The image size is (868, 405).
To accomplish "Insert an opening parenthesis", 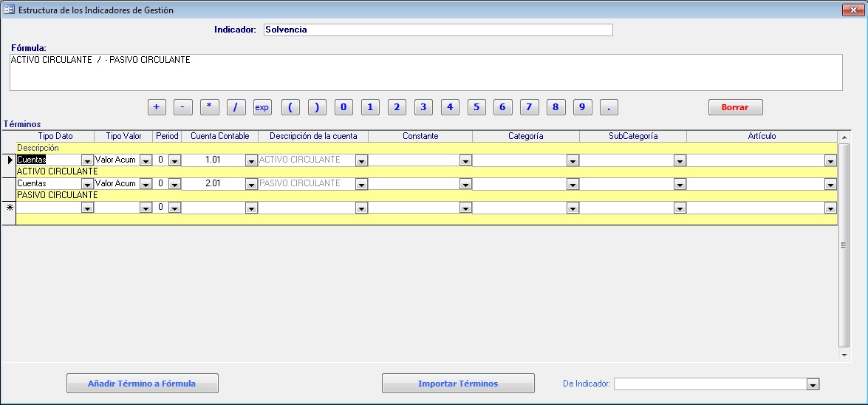I will tap(290, 107).
